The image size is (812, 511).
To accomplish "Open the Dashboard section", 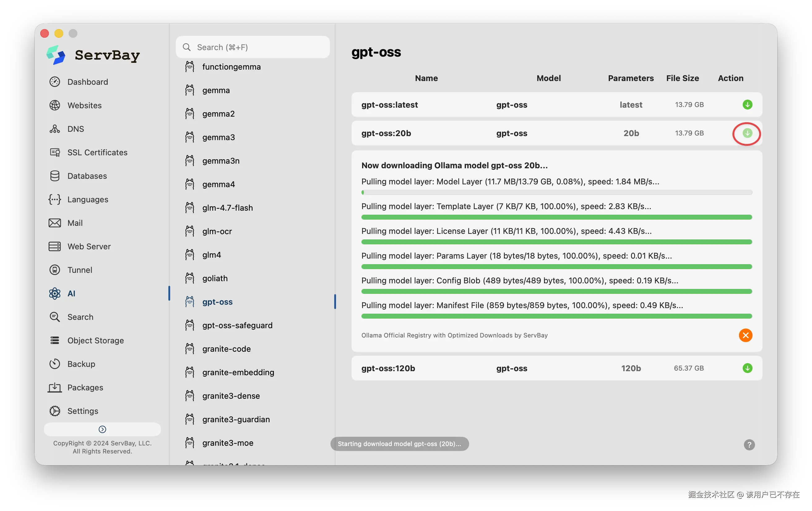I will 87,82.
